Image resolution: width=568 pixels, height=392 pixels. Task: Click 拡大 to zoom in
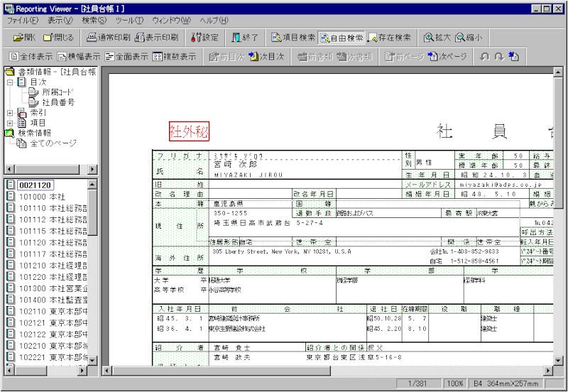437,38
